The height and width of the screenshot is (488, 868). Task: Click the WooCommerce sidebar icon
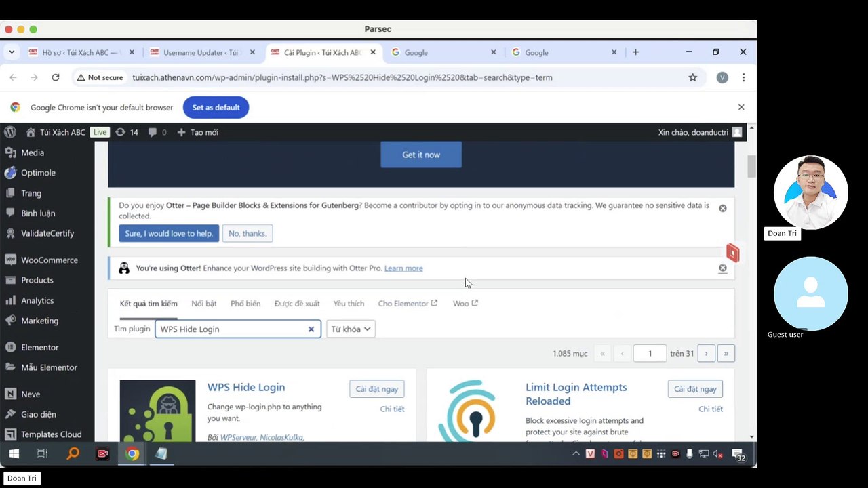pos(10,260)
